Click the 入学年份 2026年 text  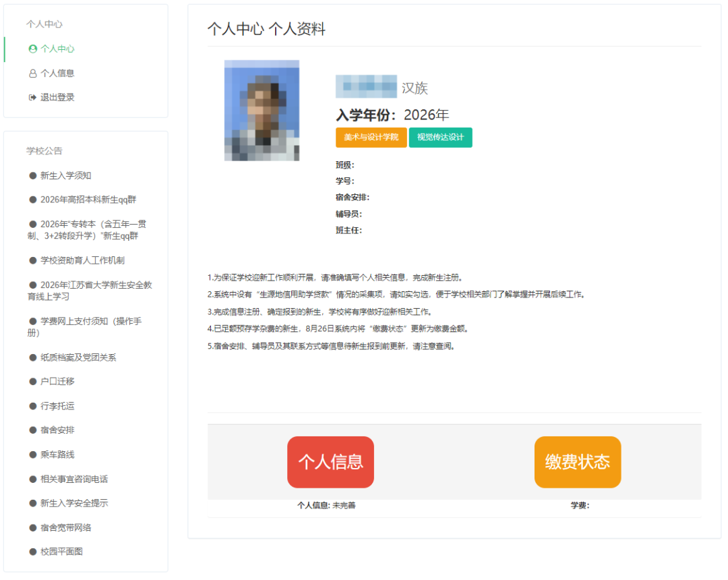392,115
